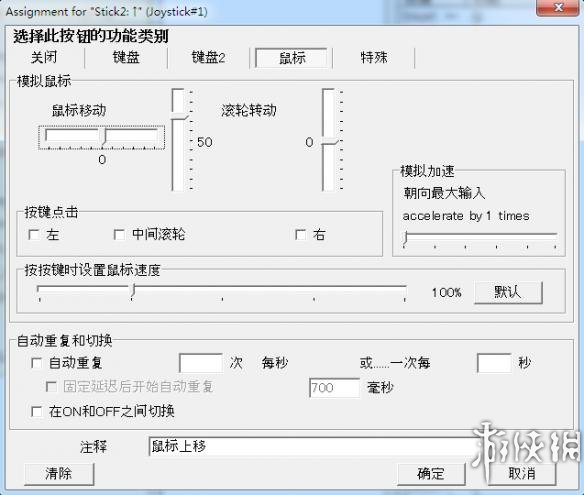Check the 右 mouse button checkbox
Image resolution: width=584 pixels, height=495 pixels.
click(300, 235)
